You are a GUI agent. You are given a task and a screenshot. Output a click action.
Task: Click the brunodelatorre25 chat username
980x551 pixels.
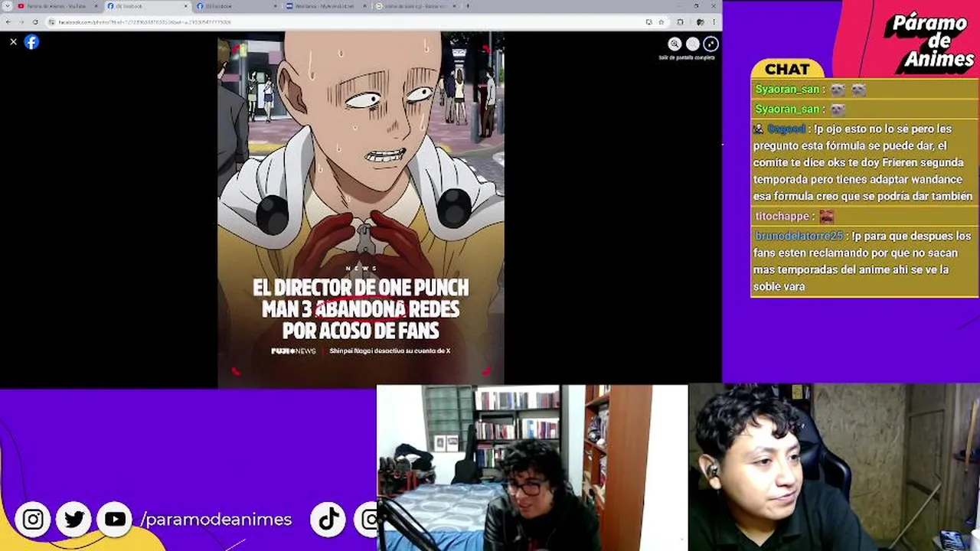pyautogui.click(x=799, y=236)
